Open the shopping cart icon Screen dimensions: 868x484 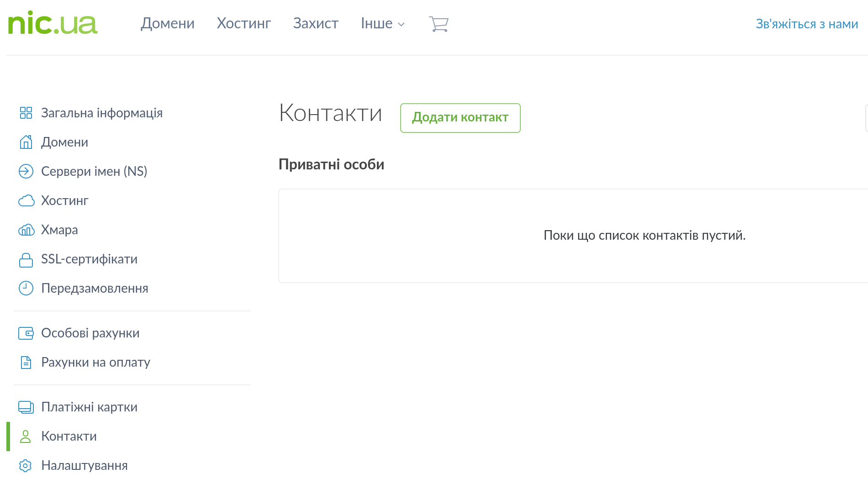tap(439, 24)
